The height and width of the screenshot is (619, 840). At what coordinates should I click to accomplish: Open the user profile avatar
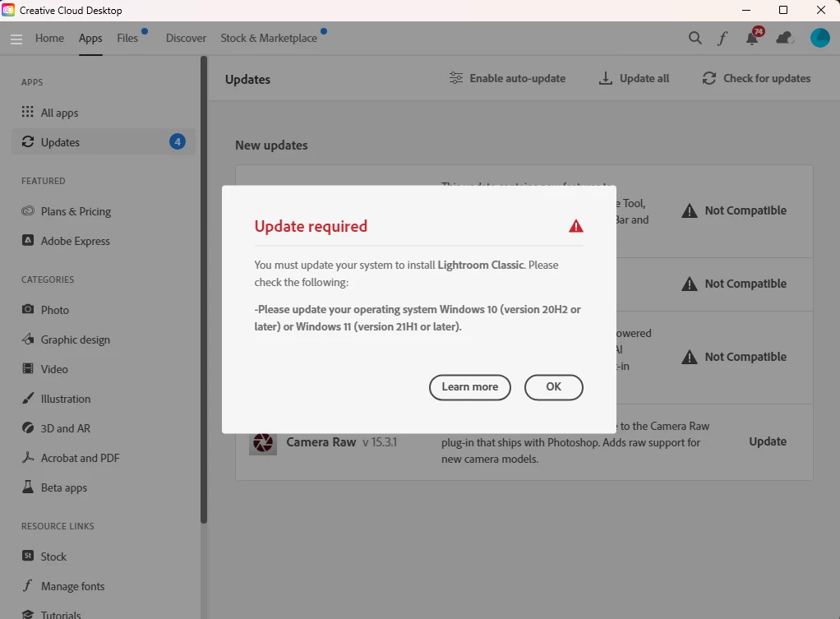(819, 38)
